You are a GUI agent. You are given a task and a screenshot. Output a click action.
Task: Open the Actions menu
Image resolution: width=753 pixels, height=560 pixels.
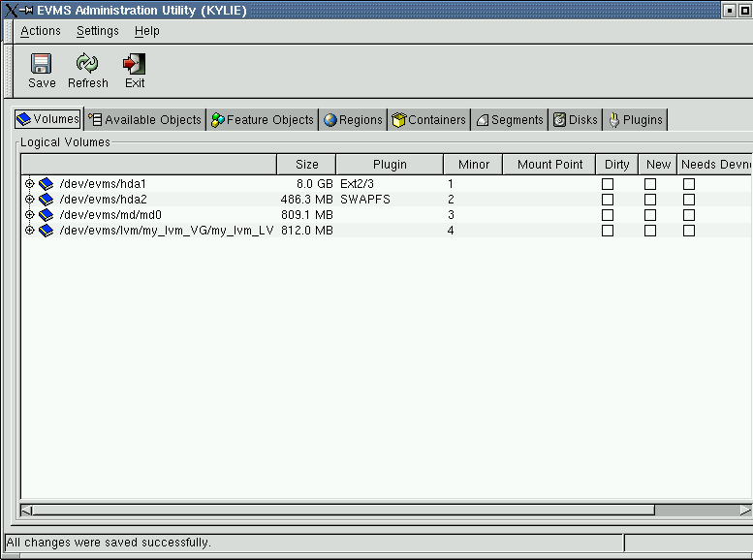(x=41, y=31)
